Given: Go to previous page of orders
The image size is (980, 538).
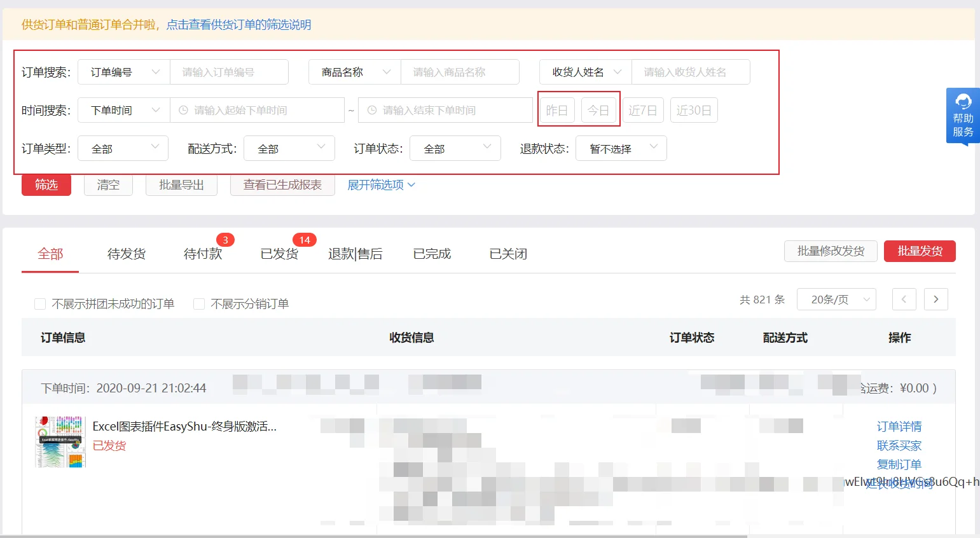Looking at the screenshot, I should (904, 299).
